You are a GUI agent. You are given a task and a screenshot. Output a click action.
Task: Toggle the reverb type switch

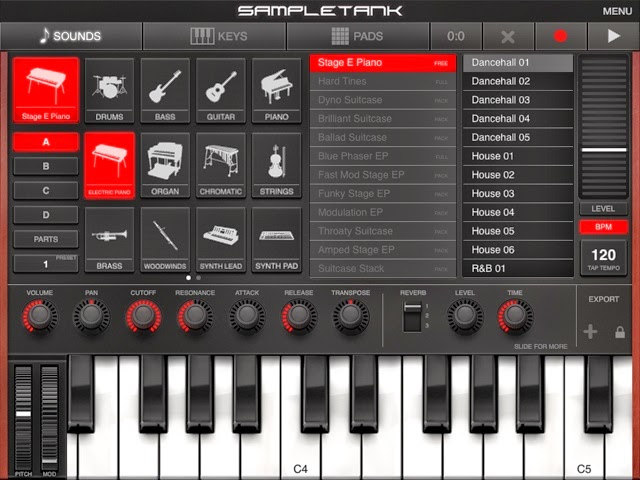coord(412,316)
